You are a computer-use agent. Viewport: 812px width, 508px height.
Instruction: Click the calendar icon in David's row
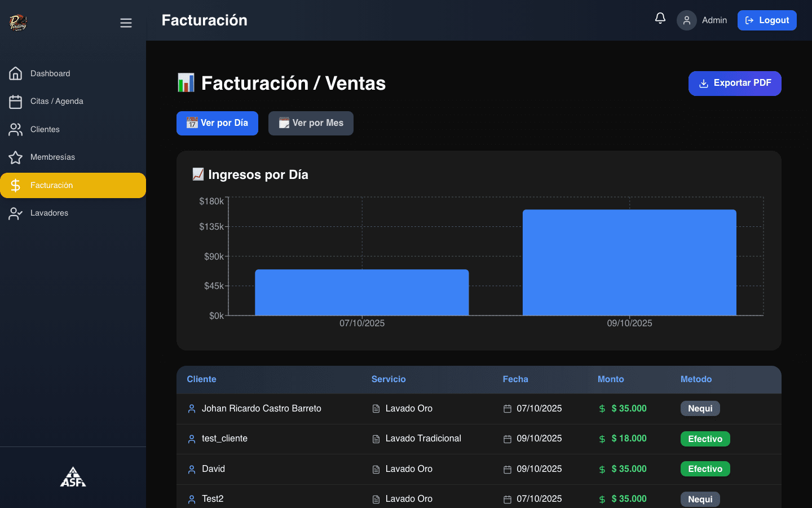(507, 469)
